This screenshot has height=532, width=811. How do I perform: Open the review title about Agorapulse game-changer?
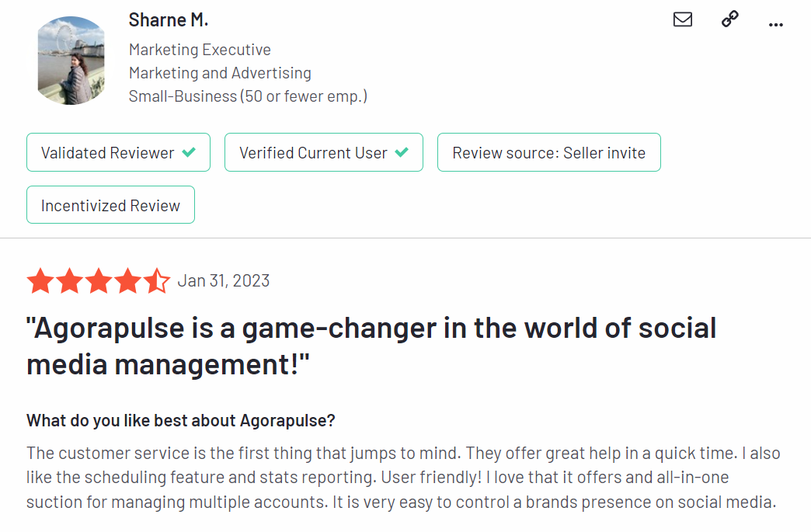pos(371,346)
